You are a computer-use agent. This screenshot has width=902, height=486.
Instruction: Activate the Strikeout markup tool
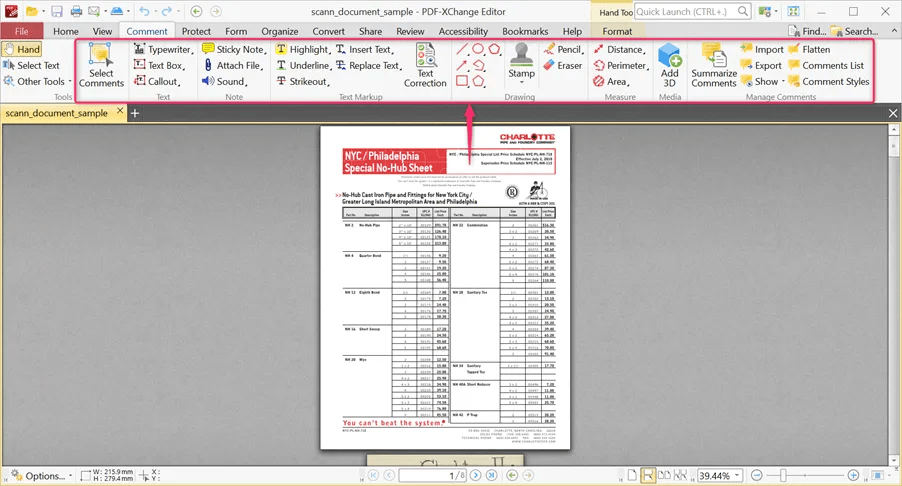click(302, 82)
